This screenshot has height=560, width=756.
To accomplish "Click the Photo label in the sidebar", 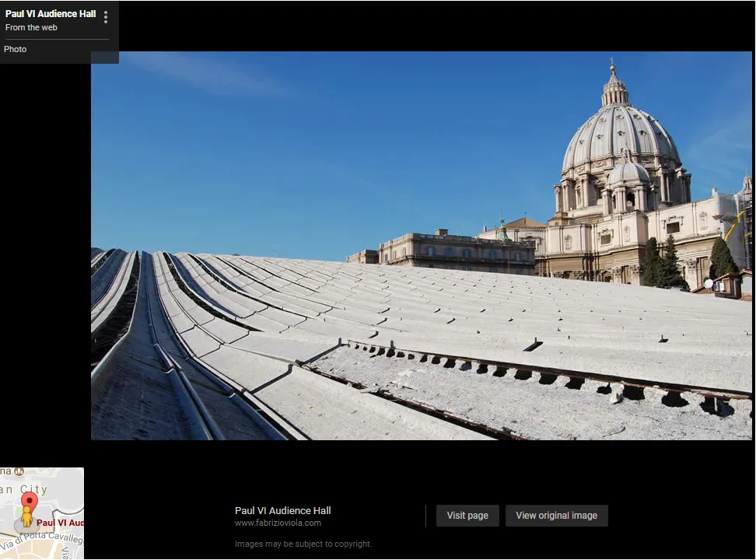I will tap(15, 49).
